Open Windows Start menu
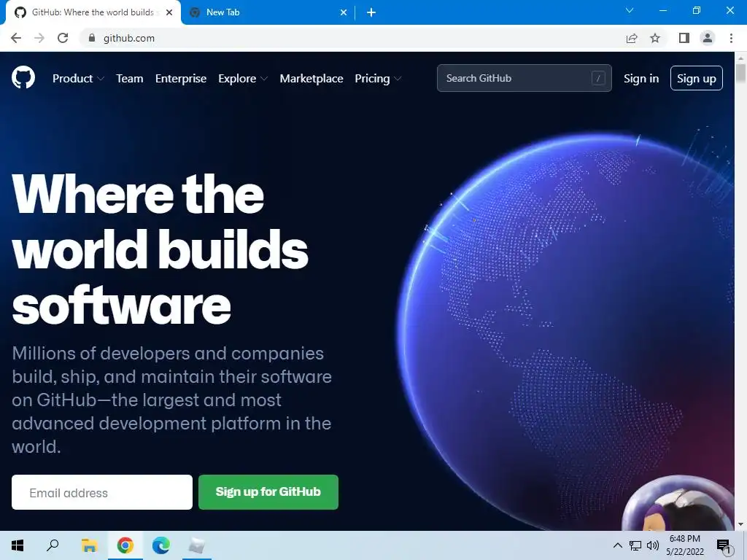747x560 pixels. [x=18, y=545]
